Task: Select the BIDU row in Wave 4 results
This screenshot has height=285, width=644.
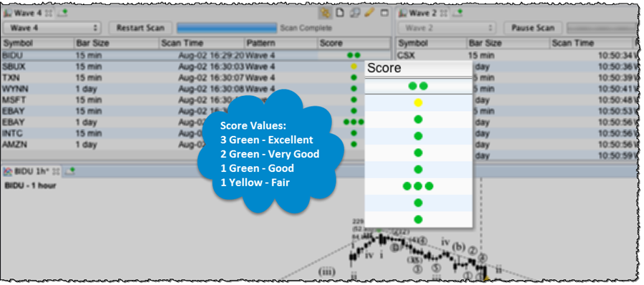Action: coord(196,55)
